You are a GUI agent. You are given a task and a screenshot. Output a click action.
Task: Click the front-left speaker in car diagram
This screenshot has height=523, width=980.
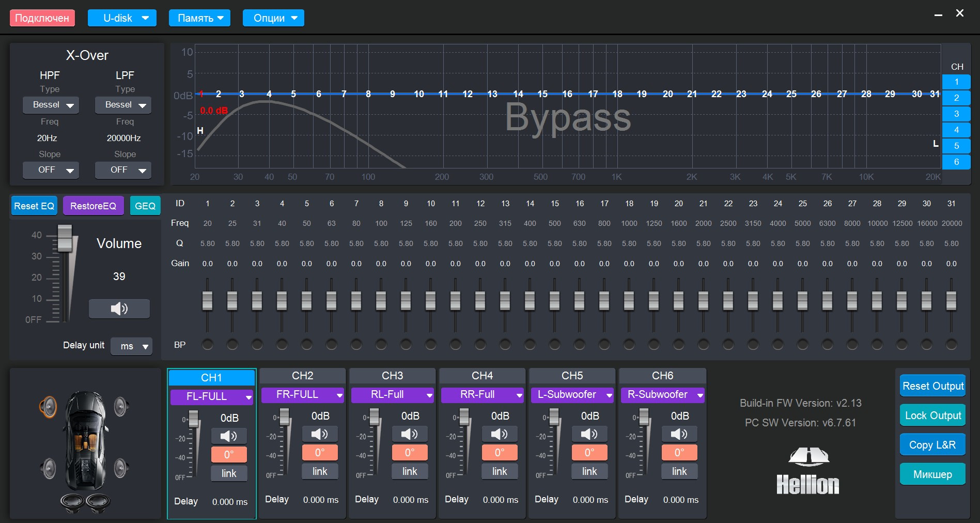click(48, 407)
